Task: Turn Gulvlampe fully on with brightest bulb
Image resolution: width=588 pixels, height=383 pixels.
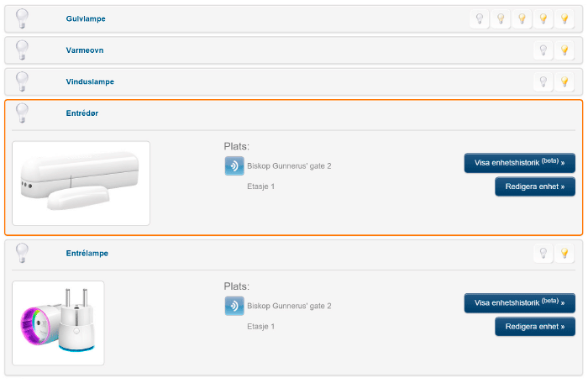Action: (x=564, y=18)
